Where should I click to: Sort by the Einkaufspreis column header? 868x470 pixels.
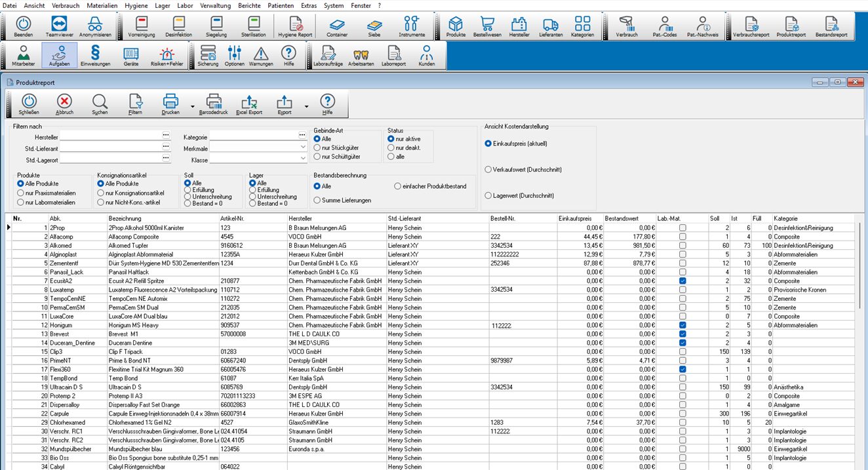(576, 218)
